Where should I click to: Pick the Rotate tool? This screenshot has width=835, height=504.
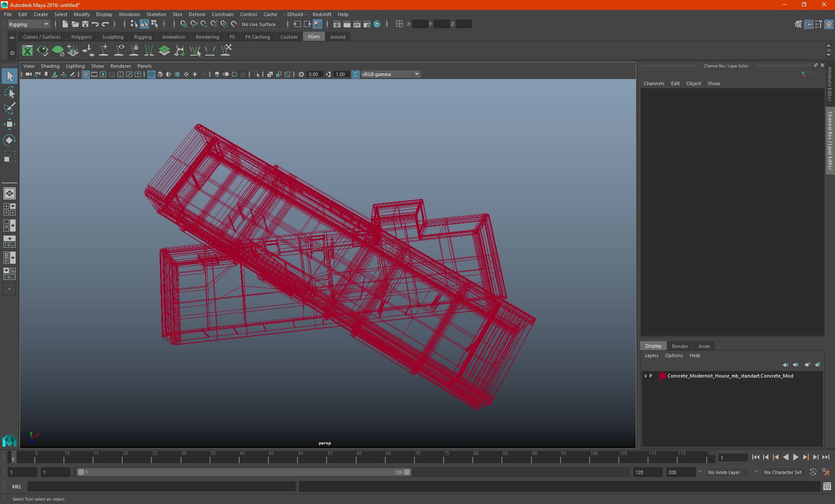tap(10, 140)
